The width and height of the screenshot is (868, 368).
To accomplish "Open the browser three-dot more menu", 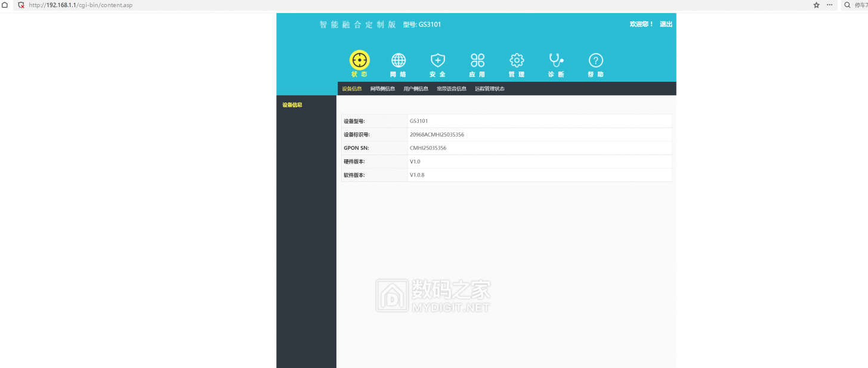I will (829, 5).
